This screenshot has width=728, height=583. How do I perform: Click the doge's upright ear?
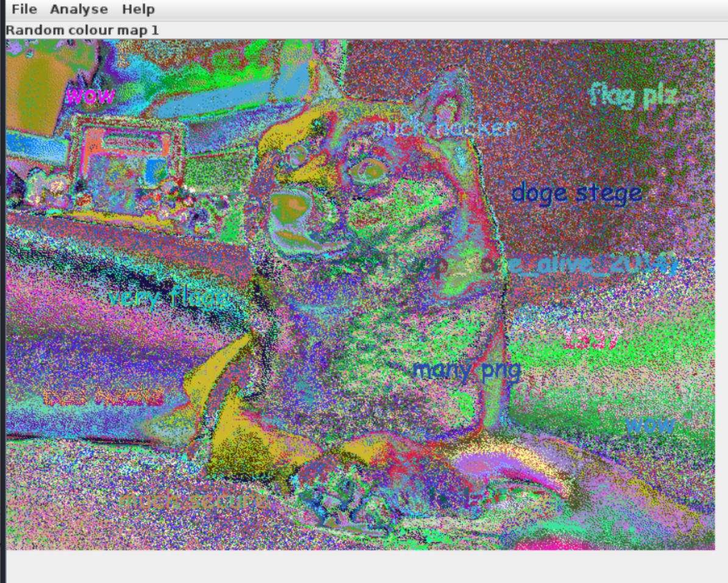pos(441,101)
